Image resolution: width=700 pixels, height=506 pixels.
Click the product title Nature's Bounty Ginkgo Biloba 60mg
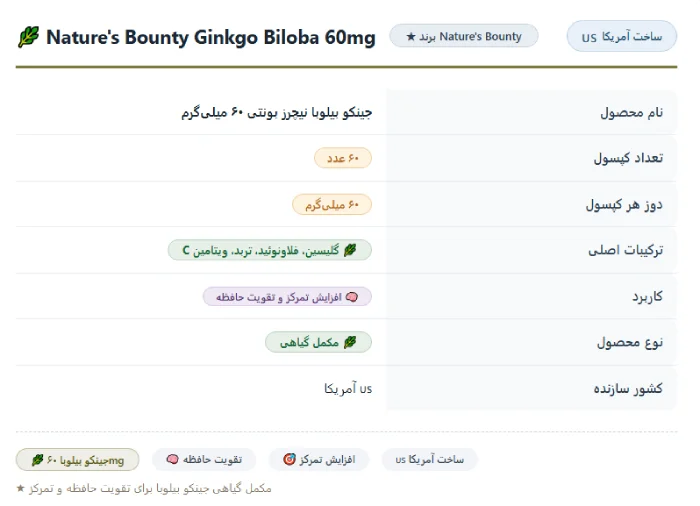click(x=211, y=37)
